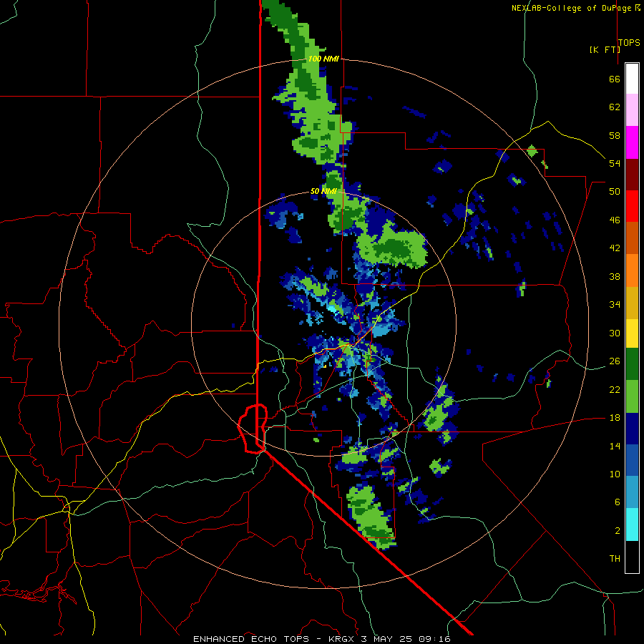Click the 3 MAY 25 date text
The image size is (644, 644).
click(388, 639)
